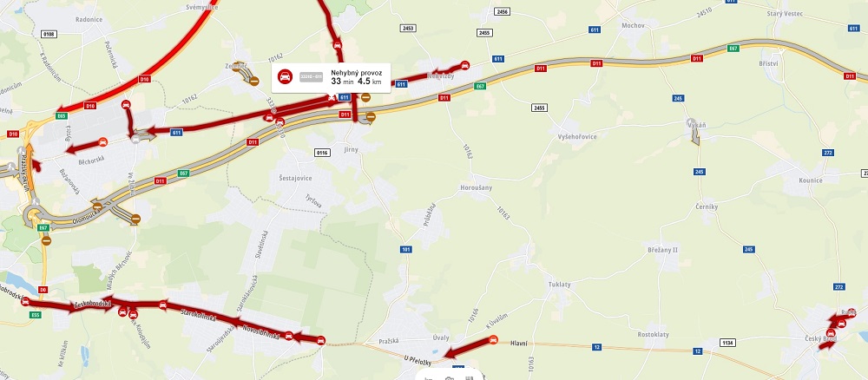Click the 0116 road number badge
868x380 pixels.
point(322,152)
